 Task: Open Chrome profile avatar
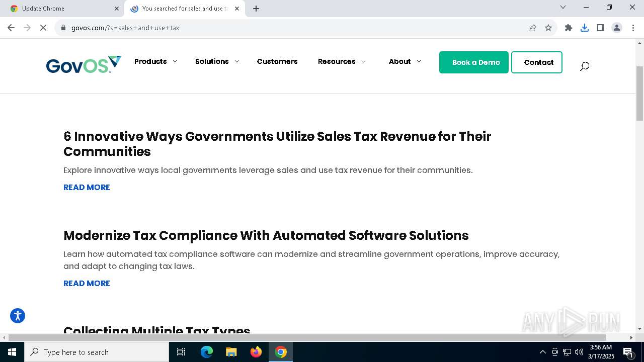[x=617, y=28]
